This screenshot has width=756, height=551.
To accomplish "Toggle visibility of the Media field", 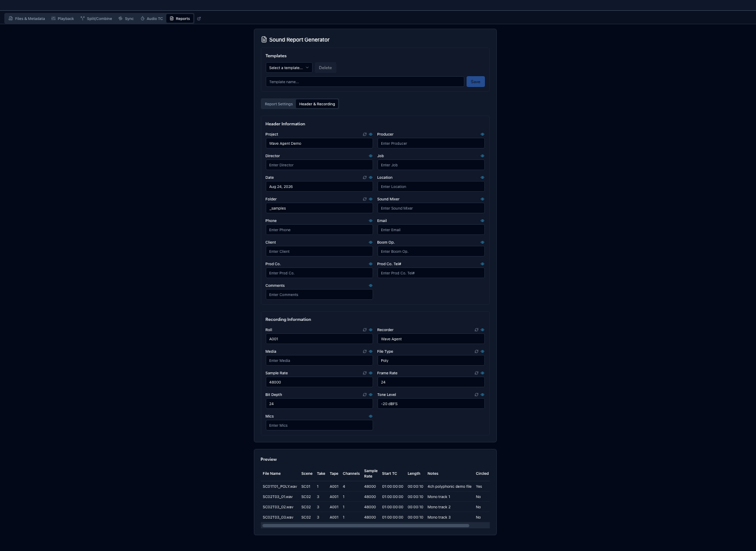I will click(x=370, y=351).
